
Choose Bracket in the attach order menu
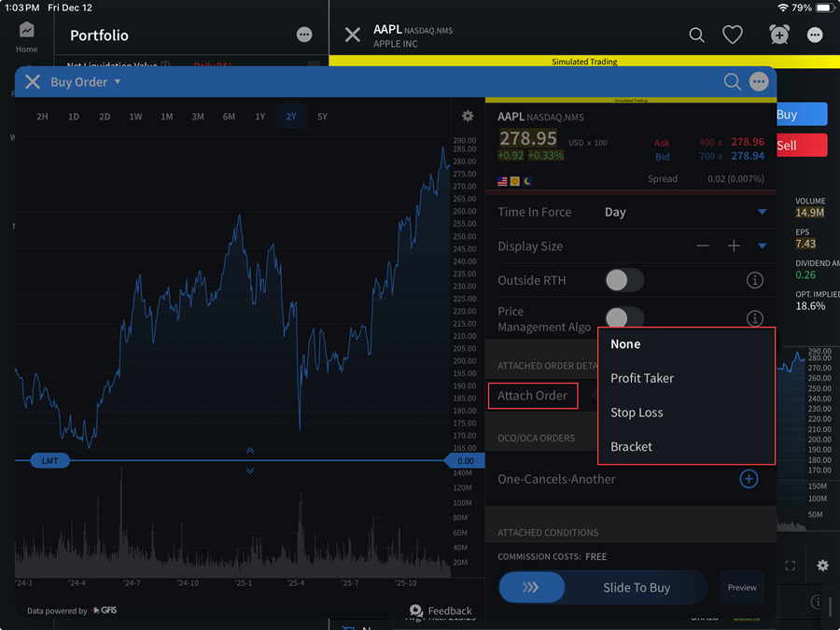[632, 446]
